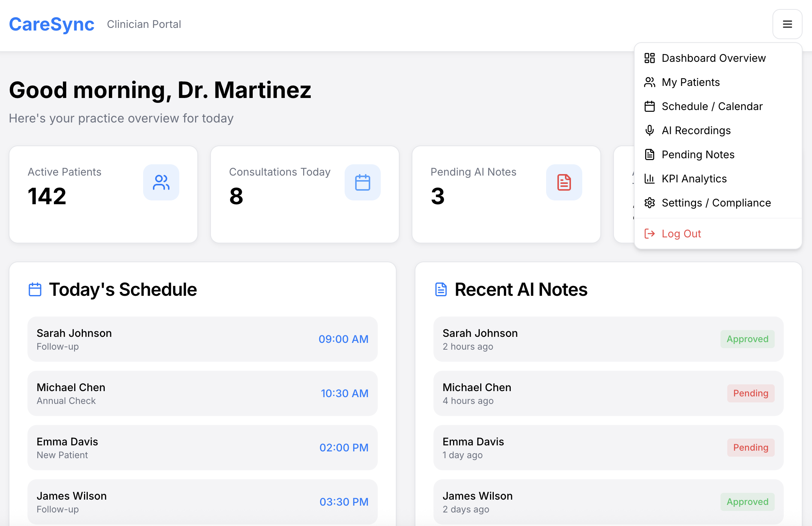Open Dashboard Overview from menu
This screenshot has width=812, height=526.
point(713,58)
